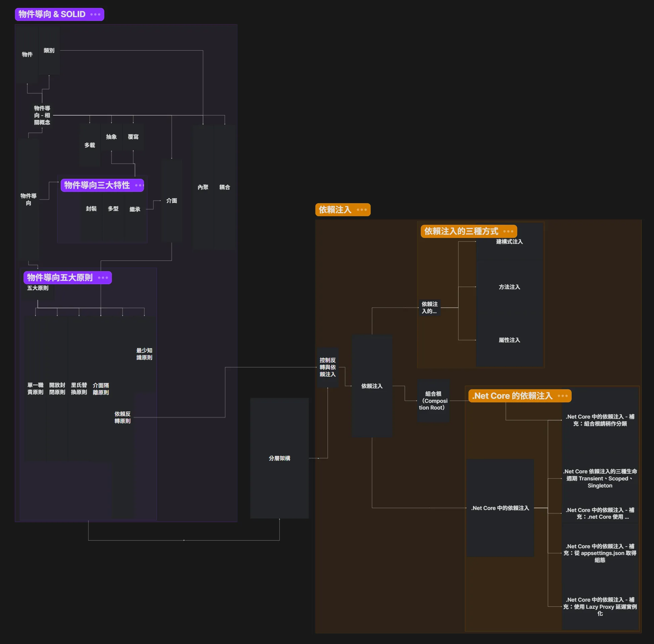The width and height of the screenshot is (654, 644).
Task: Select the 控制反轉與依賴注入 card
Action: (328, 367)
